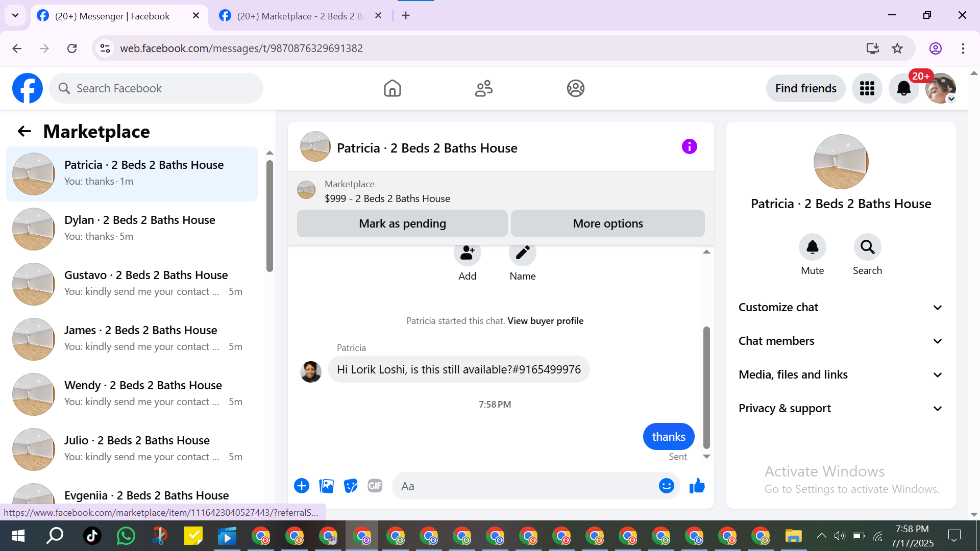Attach a photo with the image icon
This screenshot has height=551, width=980.
(x=326, y=486)
